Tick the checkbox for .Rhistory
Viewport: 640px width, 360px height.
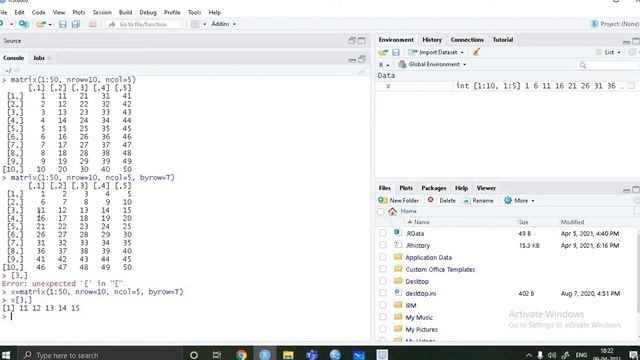[382, 245]
